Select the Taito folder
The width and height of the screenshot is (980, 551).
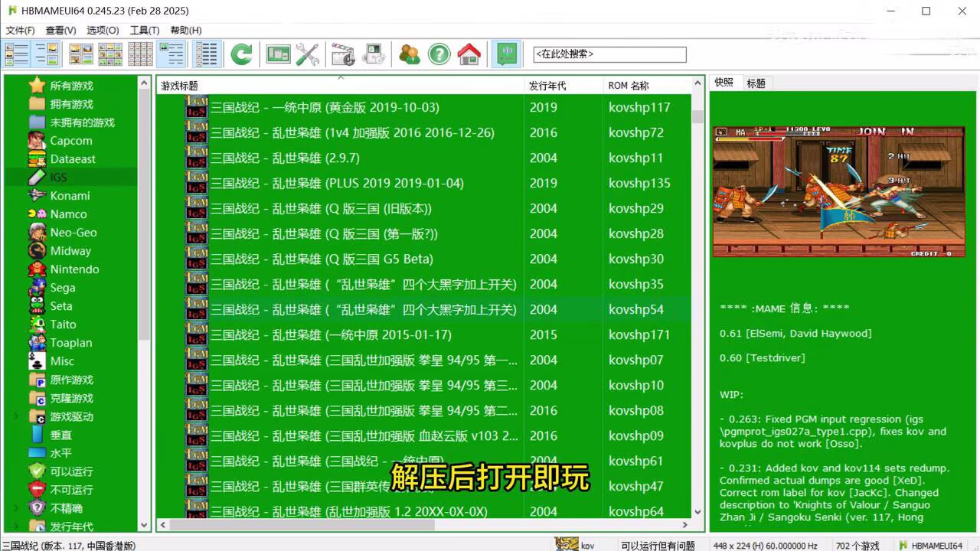(63, 324)
